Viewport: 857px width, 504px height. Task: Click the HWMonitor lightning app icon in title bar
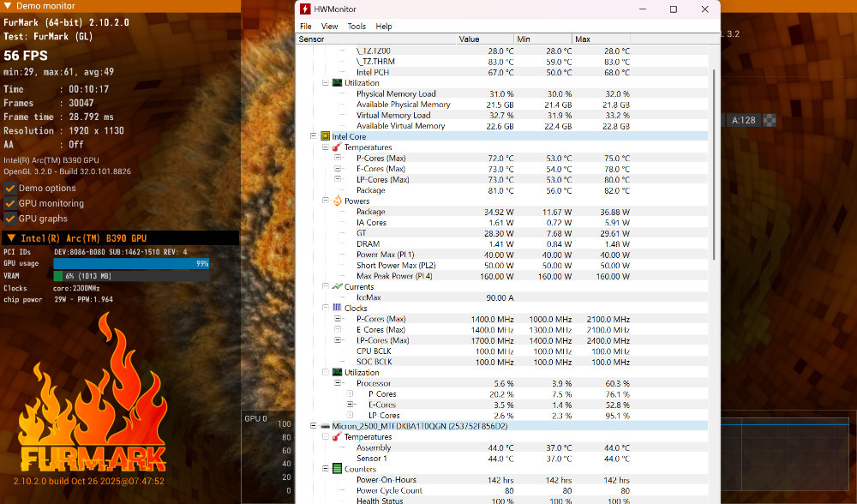tap(305, 9)
